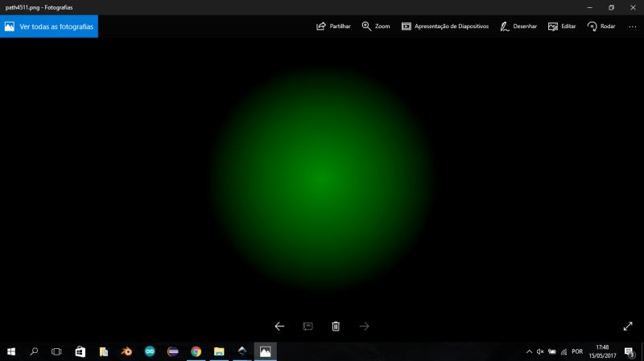
Task: Open the Wi-Fi network tray icon
Action: click(x=564, y=351)
